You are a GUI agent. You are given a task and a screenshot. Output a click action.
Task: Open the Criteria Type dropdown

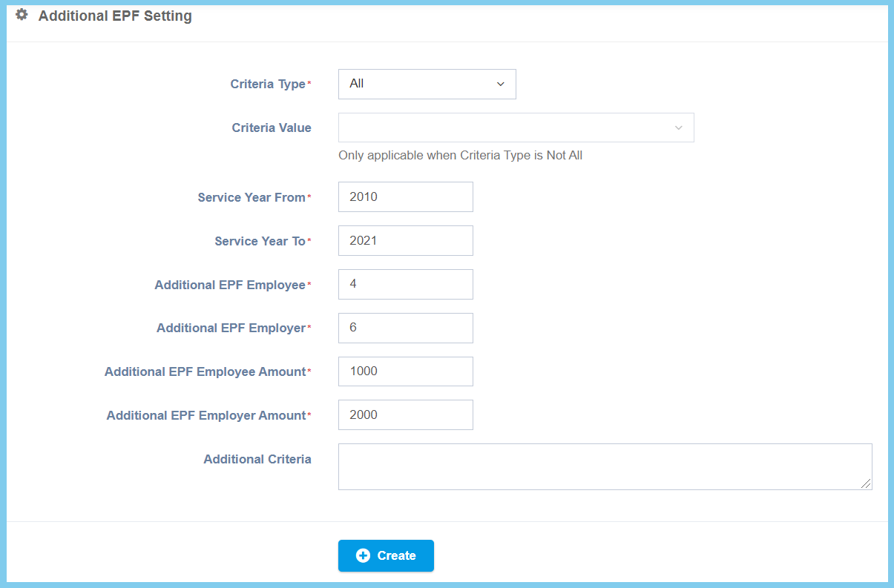(x=427, y=84)
